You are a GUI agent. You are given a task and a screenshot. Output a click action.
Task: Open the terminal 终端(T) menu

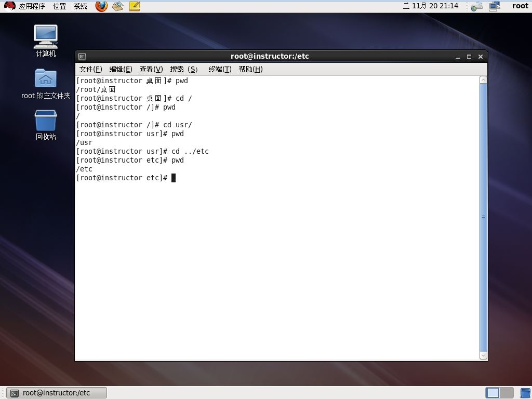click(220, 69)
